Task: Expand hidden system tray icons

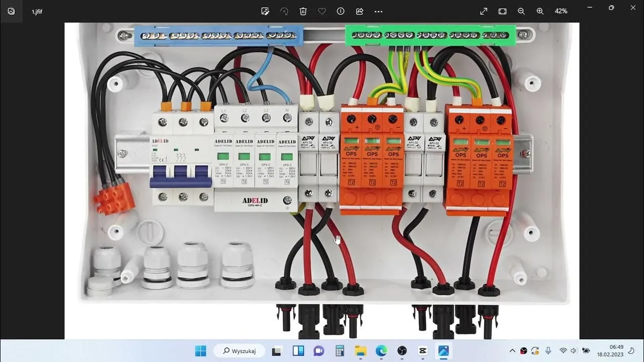Action: pos(512,351)
